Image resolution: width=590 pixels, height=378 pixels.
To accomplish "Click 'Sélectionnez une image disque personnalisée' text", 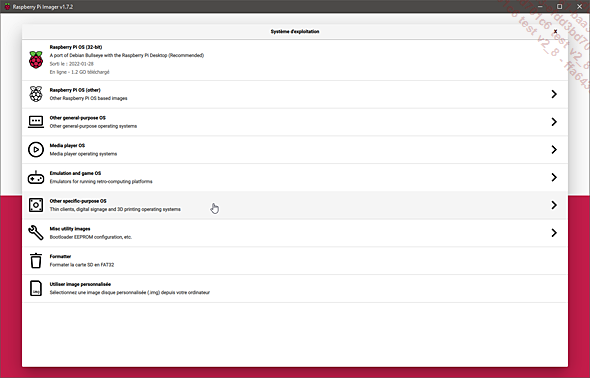I will (130, 293).
